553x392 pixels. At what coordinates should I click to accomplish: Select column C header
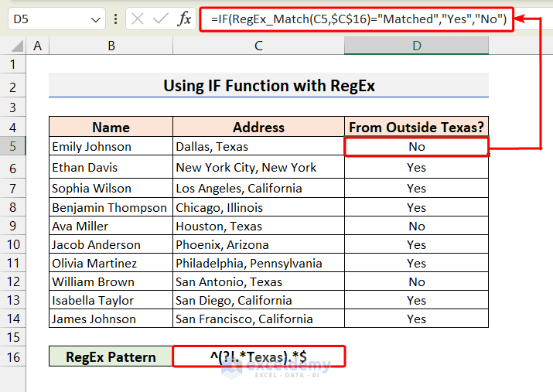(258, 46)
